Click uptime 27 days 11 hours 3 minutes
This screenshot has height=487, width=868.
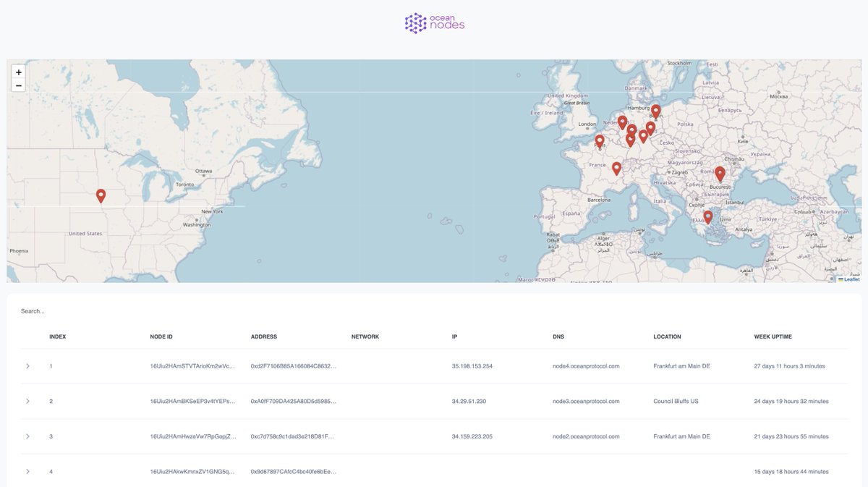789,366
